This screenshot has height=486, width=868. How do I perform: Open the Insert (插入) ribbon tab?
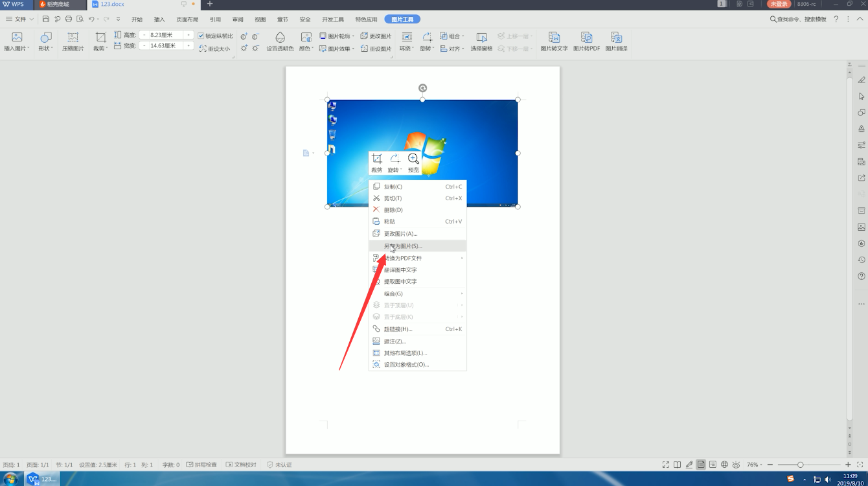tap(159, 19)
